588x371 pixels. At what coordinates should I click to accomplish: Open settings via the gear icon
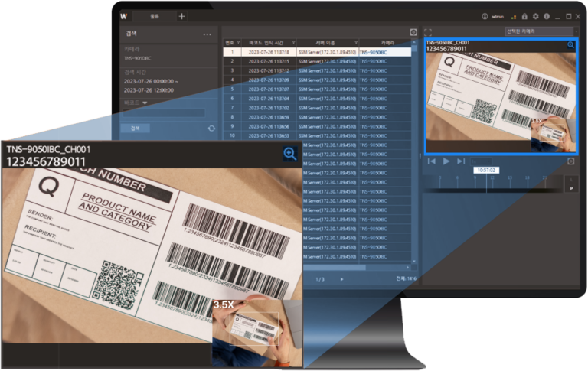tap(535, 17)
